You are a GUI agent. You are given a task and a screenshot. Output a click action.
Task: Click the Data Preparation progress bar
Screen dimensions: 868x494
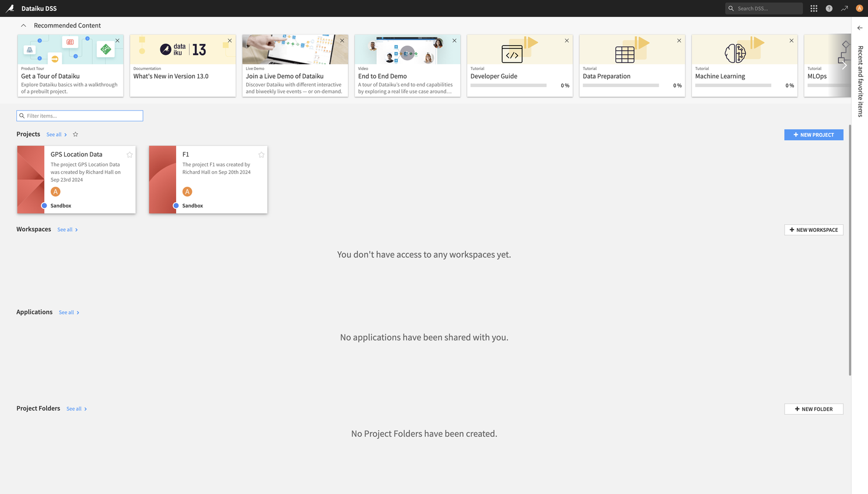click(621, 85)
